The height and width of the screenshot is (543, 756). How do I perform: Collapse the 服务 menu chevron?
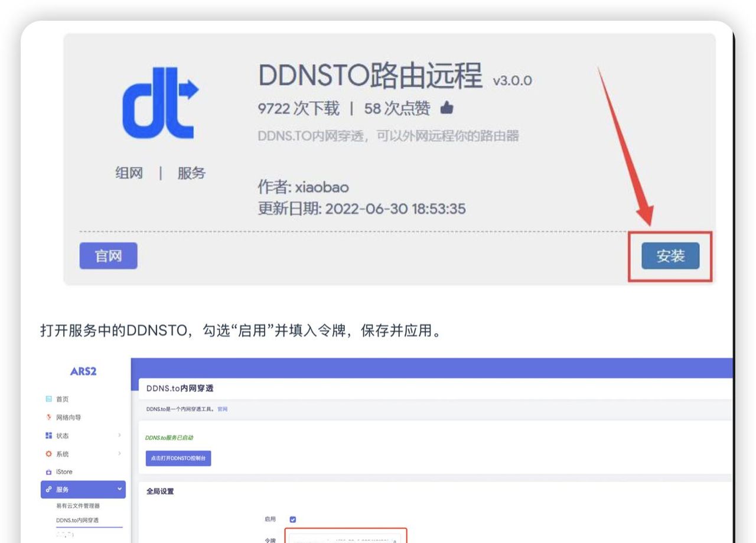(119, 489)
